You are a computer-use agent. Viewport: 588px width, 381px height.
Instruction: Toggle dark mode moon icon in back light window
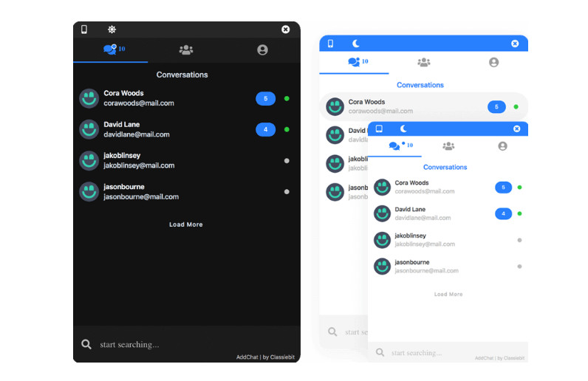[355, 44]
